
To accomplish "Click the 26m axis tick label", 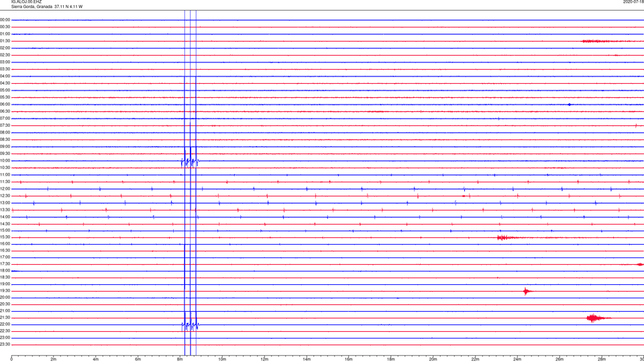I will [559, 359].
